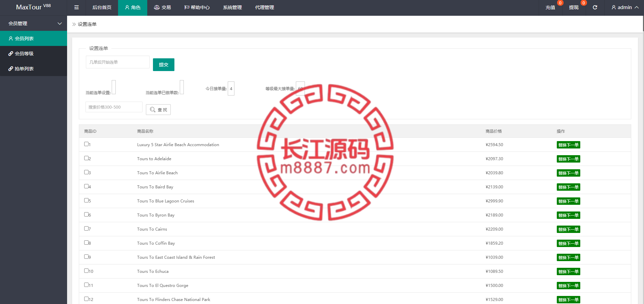Click 替换下一单 for Tours To East Coast Island

568,257
